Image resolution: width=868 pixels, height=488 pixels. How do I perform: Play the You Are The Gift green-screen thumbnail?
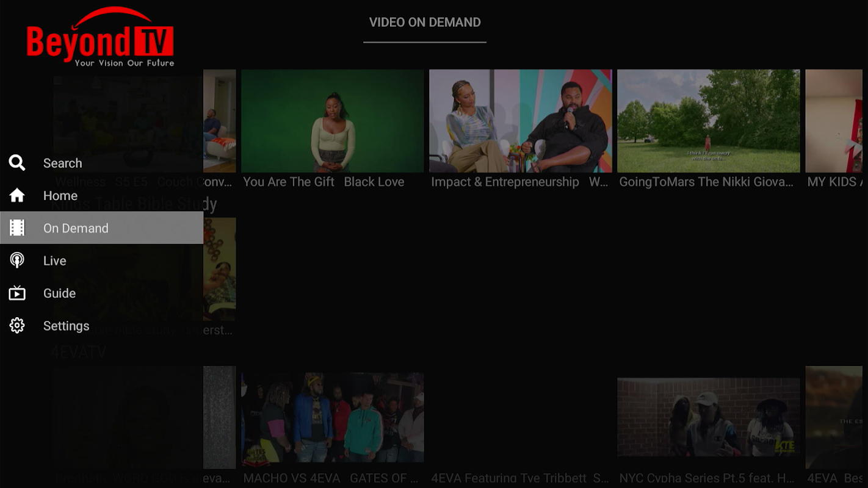(333, 121)
